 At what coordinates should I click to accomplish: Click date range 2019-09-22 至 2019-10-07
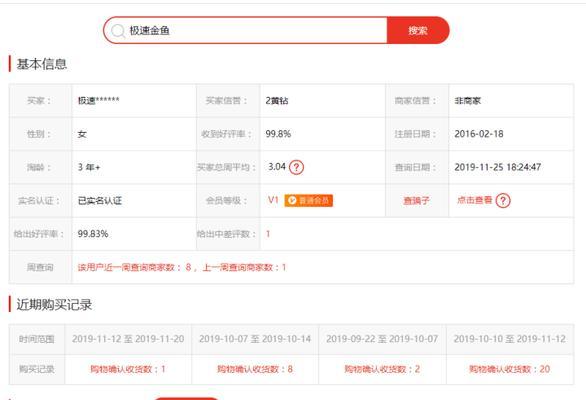coord(382,339)
